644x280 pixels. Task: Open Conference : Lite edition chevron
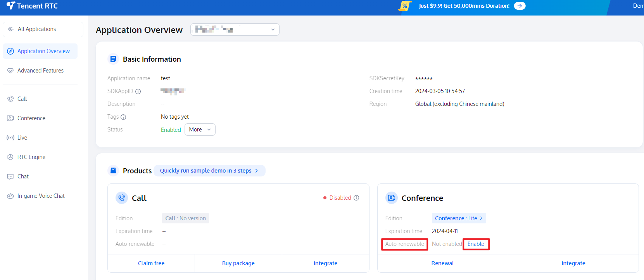pyautogui.click(x=481, y=218)
